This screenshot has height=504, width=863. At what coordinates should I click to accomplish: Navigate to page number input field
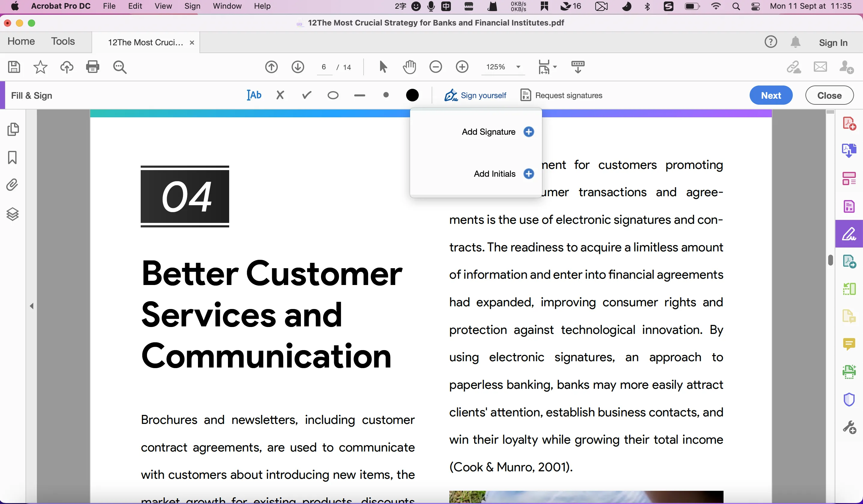tap(323, 67)
